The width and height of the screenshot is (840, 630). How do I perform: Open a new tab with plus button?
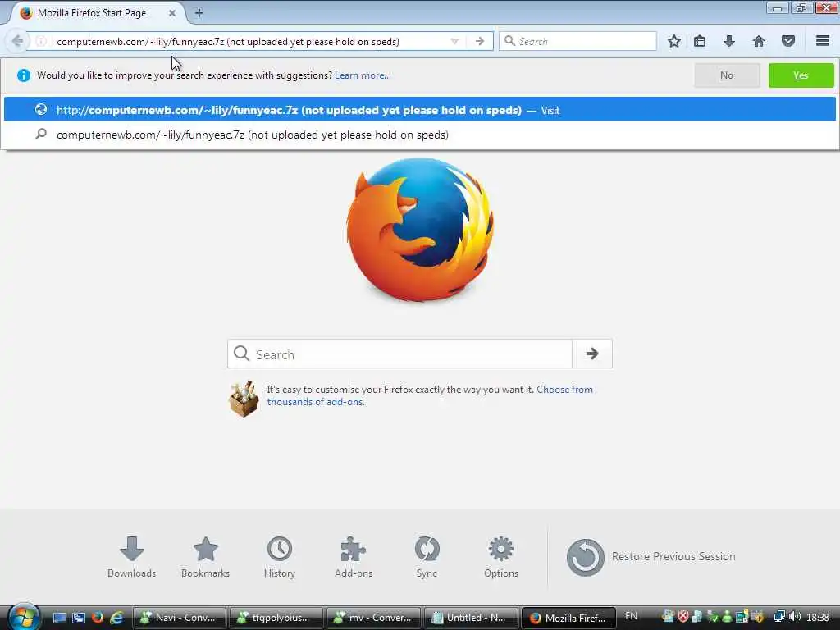[x=199, y=13]
